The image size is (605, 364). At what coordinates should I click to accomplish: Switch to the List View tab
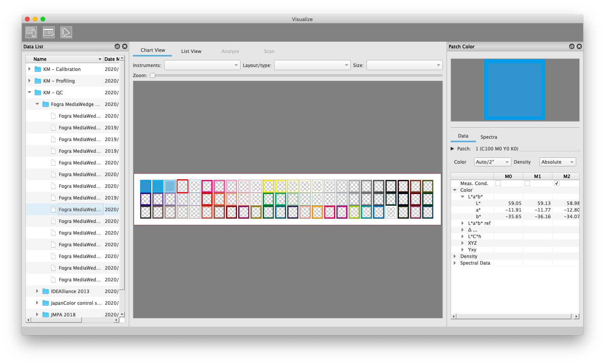coord(191,51)
